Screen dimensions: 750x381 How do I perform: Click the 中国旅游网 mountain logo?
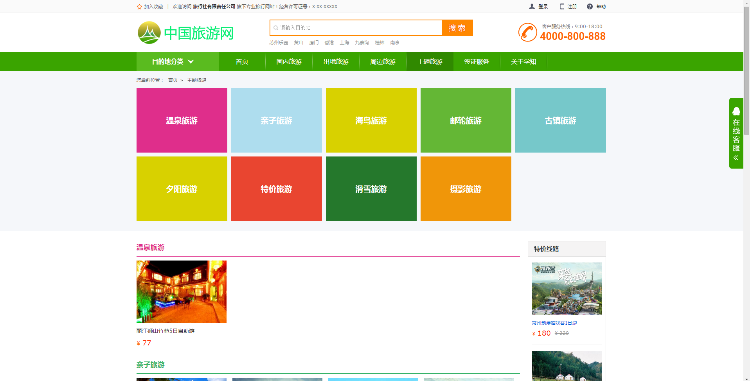coord(149,33)
